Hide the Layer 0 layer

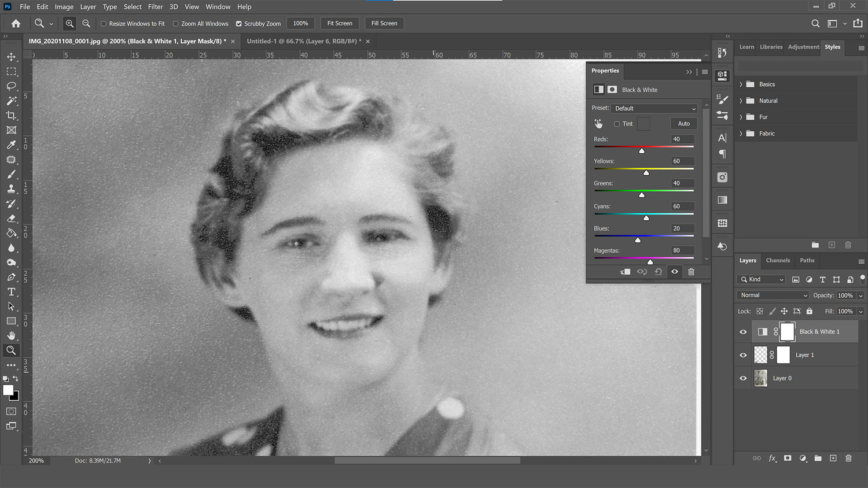pos(743,378)
